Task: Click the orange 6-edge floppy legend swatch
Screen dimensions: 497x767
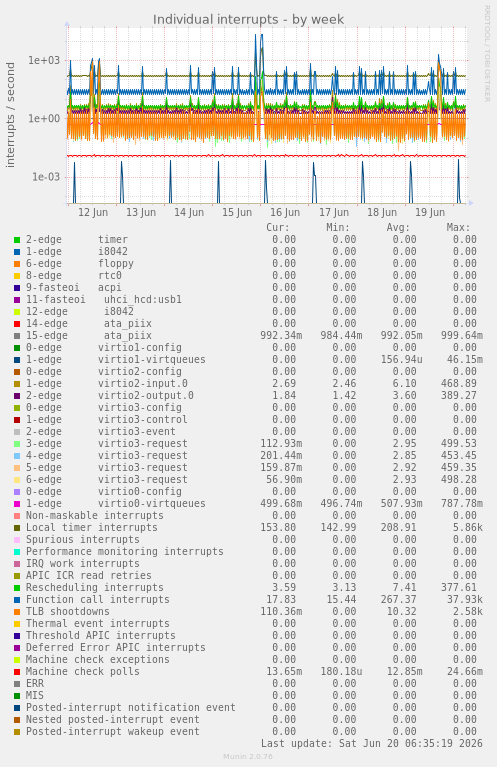Action: (17, 264)
